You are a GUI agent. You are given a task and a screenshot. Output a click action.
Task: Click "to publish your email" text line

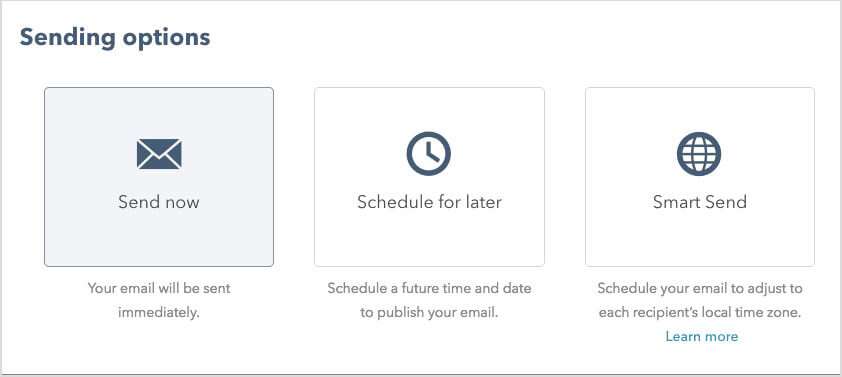pos(429,313)
